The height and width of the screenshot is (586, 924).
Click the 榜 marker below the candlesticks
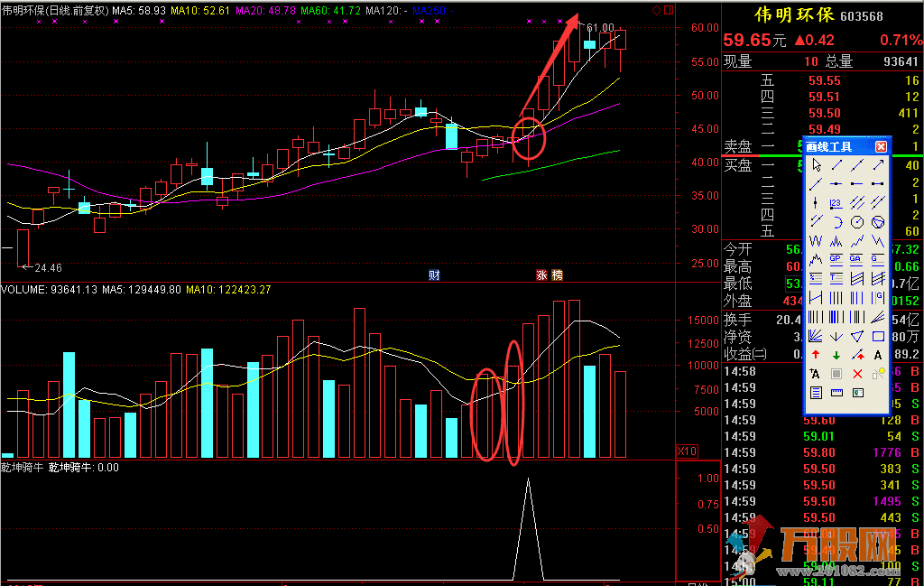tap(557, 275)
